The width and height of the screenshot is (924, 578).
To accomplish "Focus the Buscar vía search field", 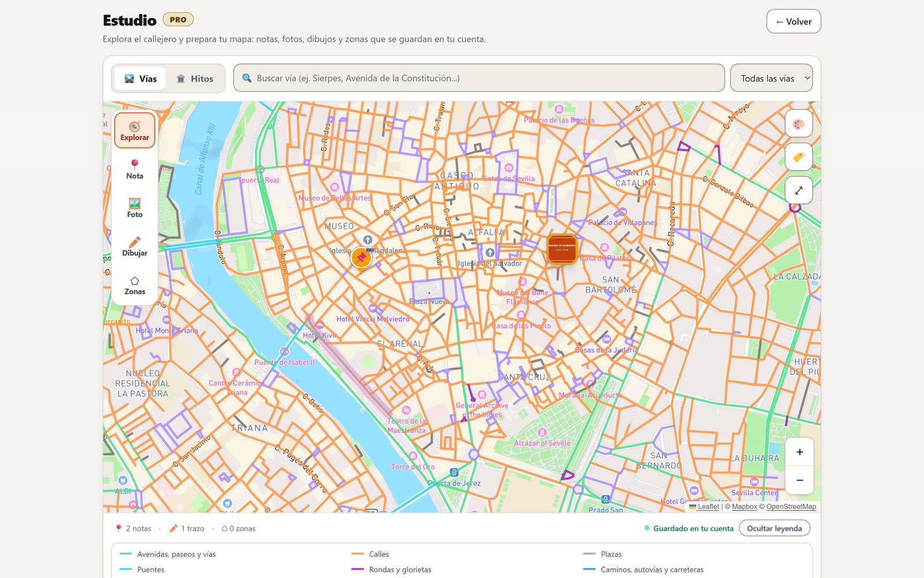I will 479,78.
